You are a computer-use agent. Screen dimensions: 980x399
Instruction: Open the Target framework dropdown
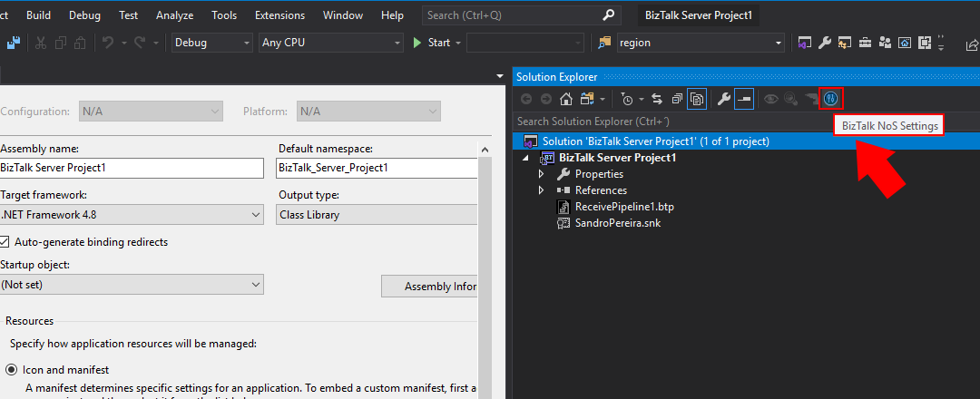[131, 215]
